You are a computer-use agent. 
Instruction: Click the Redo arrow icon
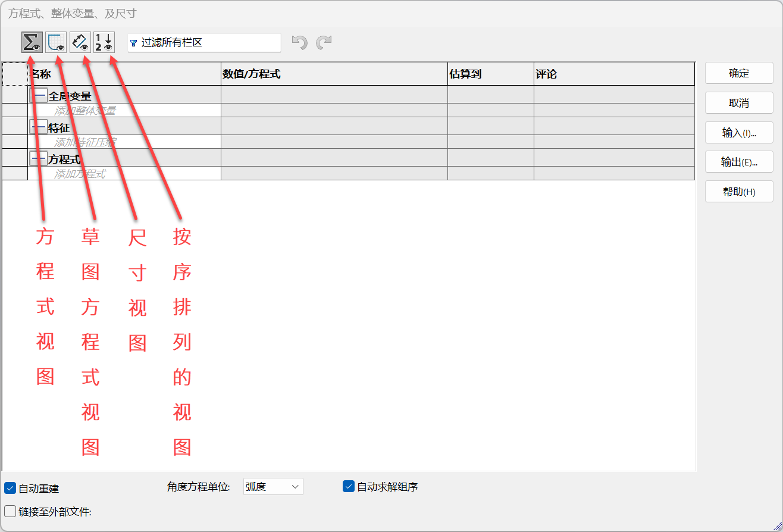pyautogui.click(x=324, y=43)
